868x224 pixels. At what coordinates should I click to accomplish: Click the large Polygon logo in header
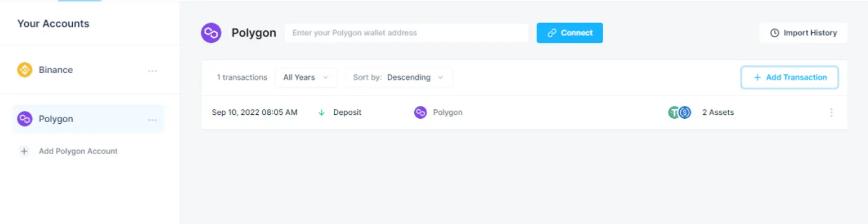click(211, 33)
